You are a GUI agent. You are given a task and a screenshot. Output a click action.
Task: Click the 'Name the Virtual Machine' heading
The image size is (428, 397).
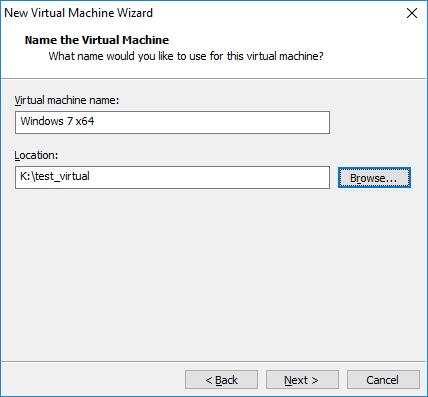97,40
